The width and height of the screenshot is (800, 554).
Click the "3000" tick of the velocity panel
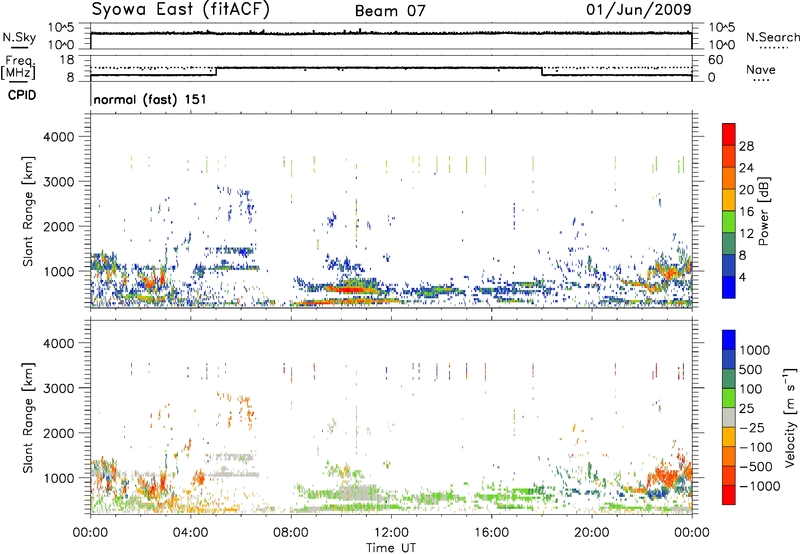[58, 388]
